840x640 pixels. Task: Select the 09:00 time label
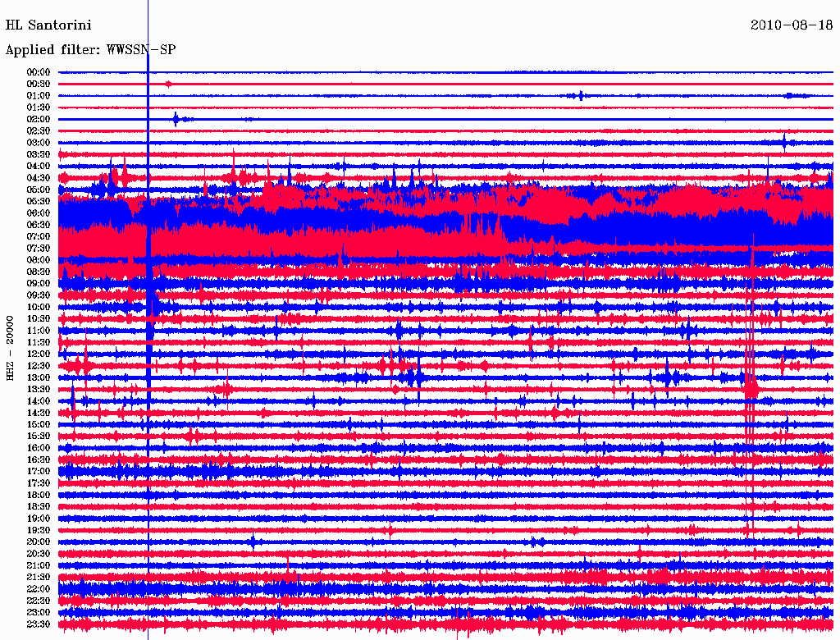(39, 284)
